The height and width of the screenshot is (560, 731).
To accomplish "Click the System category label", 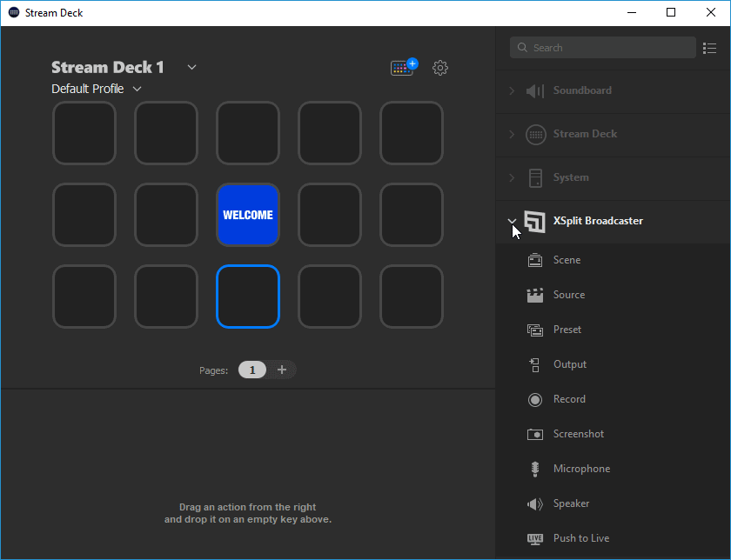I will (x=571, y=177).
